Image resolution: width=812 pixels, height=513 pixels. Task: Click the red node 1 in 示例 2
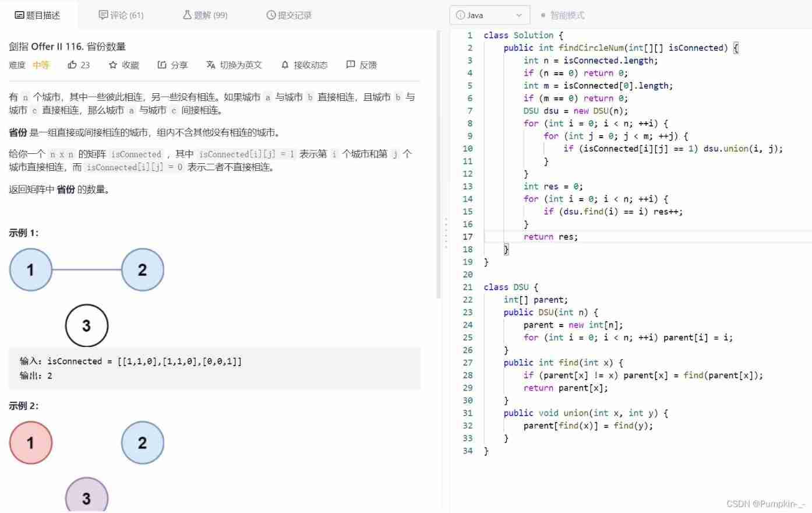[31, 443]
